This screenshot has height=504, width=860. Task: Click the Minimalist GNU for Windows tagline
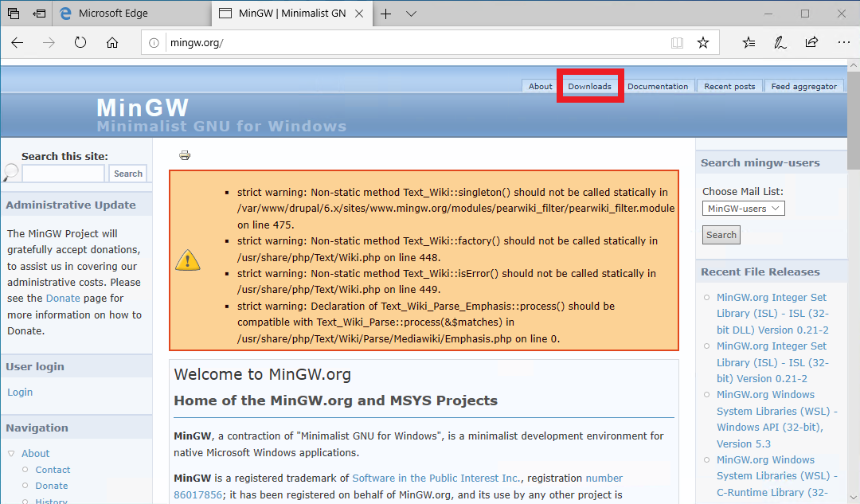tap(221, 127)
